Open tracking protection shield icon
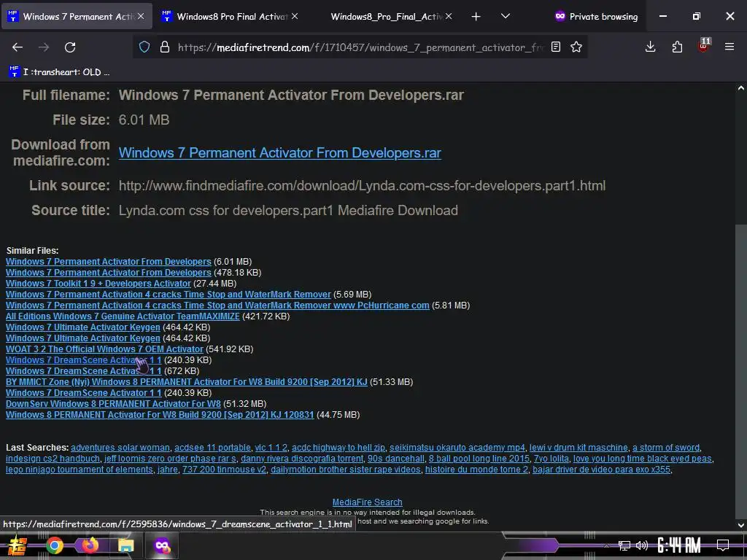The height and width of the screenshot is (560, 747). [x=144, y=47]
